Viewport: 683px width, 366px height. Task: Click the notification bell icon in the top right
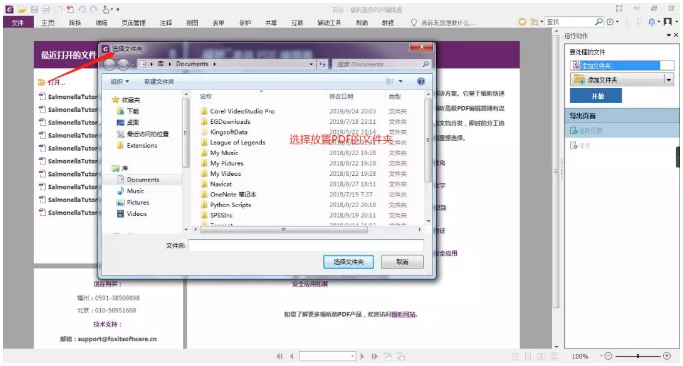tap(652, 22)
